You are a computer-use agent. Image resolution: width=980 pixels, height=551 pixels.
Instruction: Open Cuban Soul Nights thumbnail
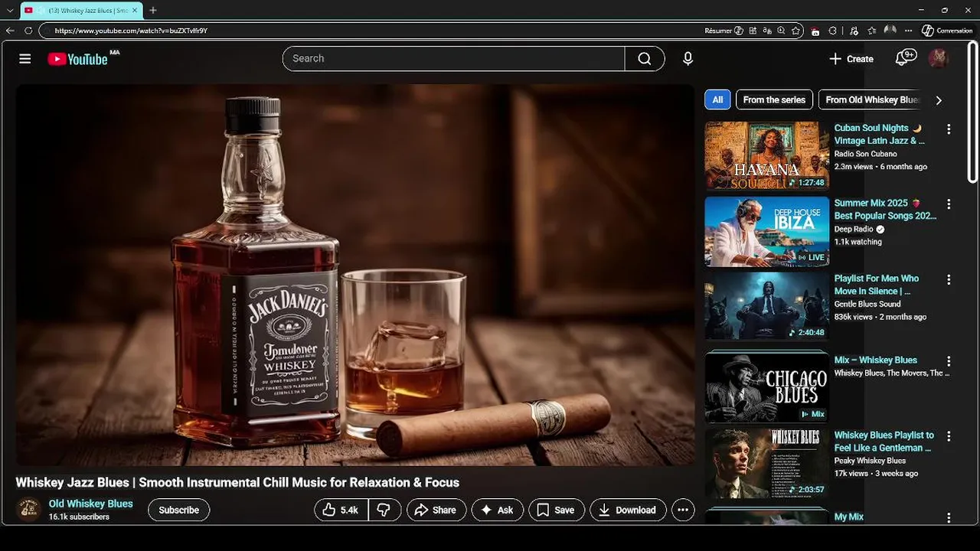(766, 155)
